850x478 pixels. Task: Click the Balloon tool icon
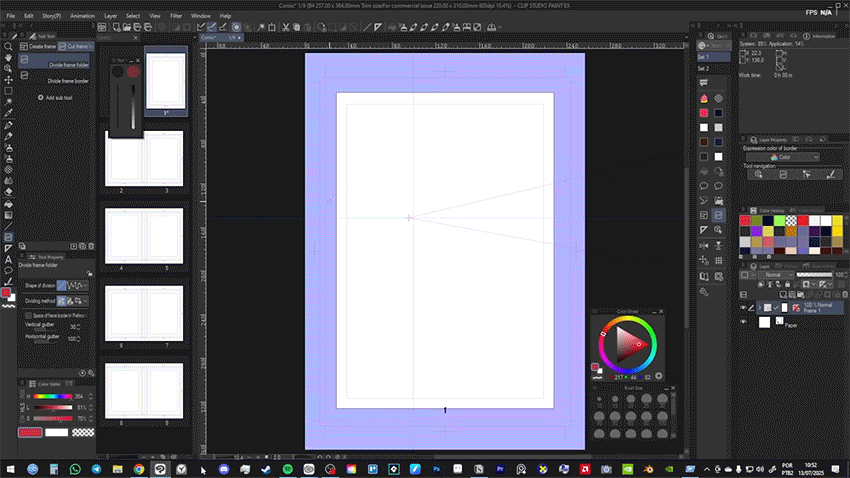click(x=8, y=270)
